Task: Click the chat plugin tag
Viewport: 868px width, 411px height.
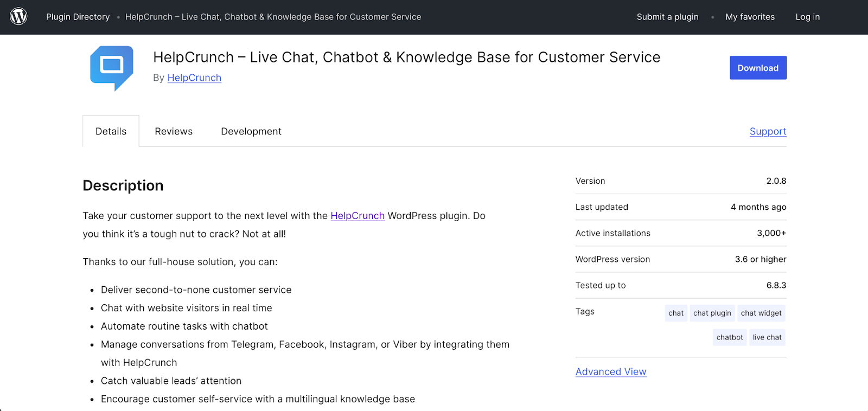Action: pos(712,313)
